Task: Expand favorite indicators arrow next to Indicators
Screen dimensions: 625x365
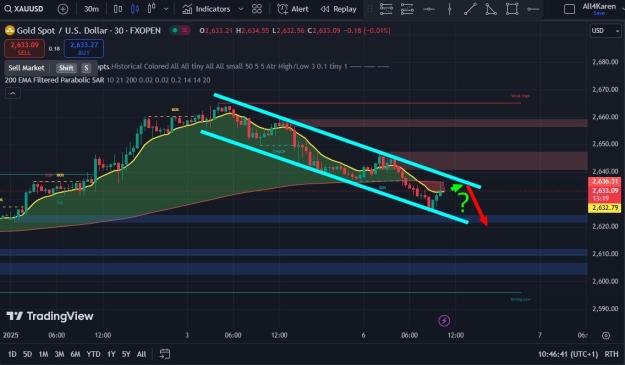Action: [240, 9]
